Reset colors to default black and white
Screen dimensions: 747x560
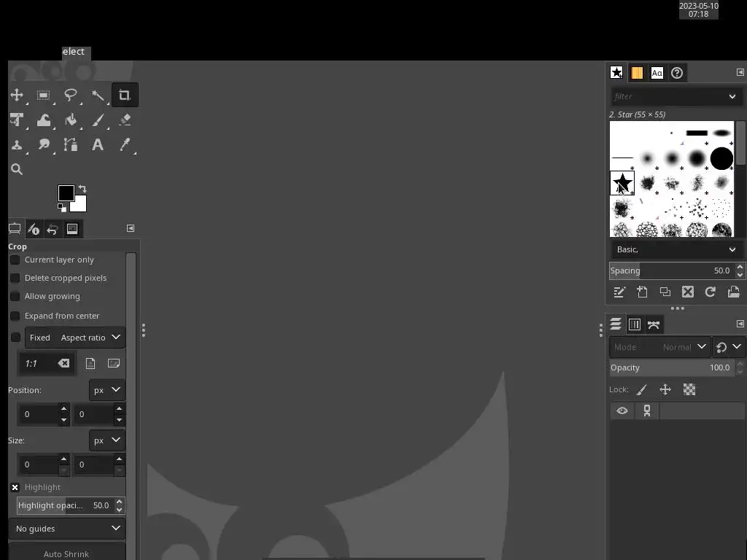[x=62, y=207]
